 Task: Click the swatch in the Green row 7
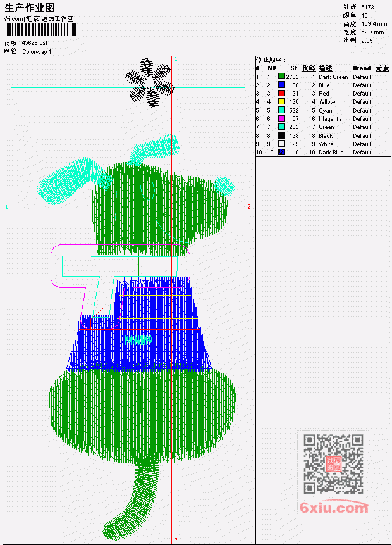(x=281, y=127)
